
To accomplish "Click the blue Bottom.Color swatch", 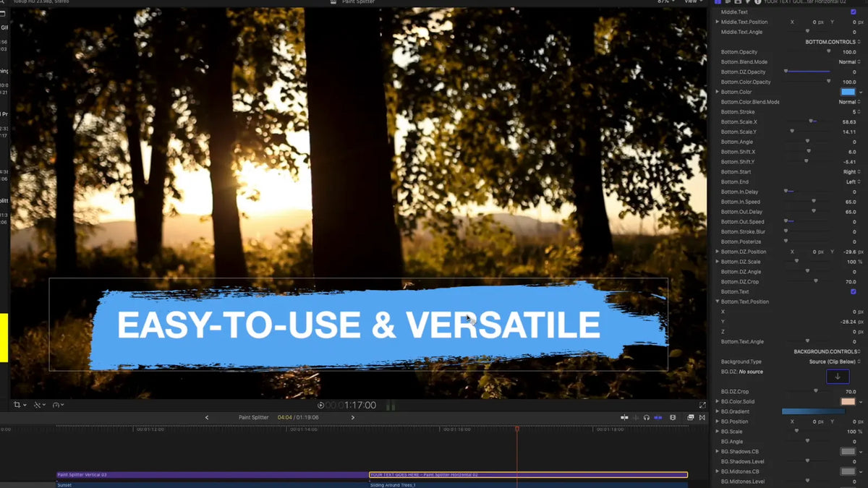I will [x=848, y=92].
